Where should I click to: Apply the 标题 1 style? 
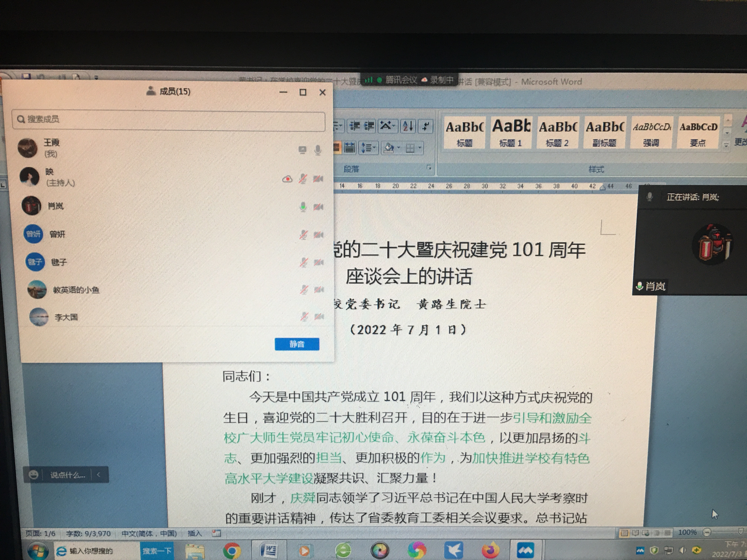511,133
